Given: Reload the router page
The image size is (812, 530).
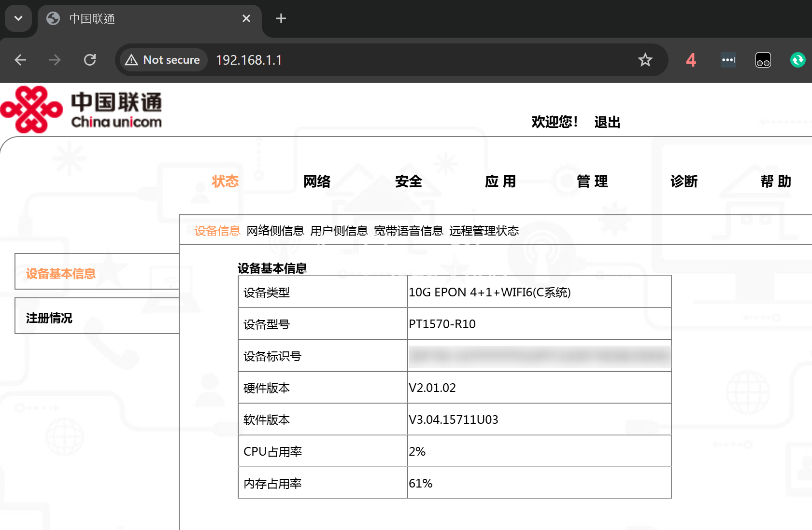Looking at the screenshot, I should pyautogui.click(x=90, y=60).
